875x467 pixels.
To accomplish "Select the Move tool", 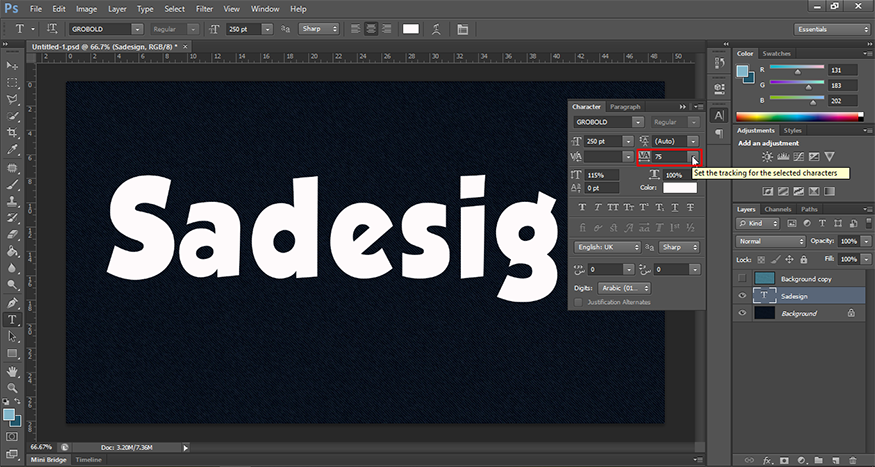I will tap(12, 65).
